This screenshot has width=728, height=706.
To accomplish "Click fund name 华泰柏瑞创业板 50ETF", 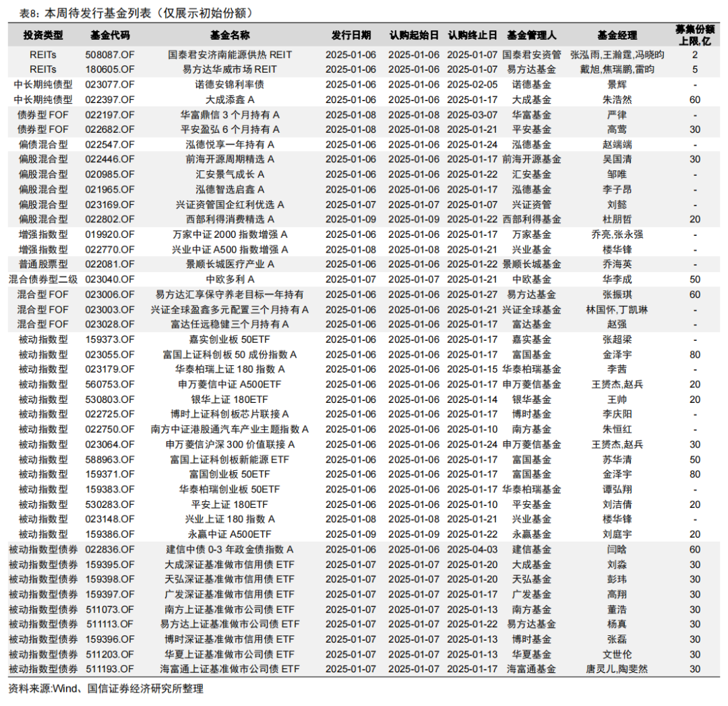I will tap(230, 489).
